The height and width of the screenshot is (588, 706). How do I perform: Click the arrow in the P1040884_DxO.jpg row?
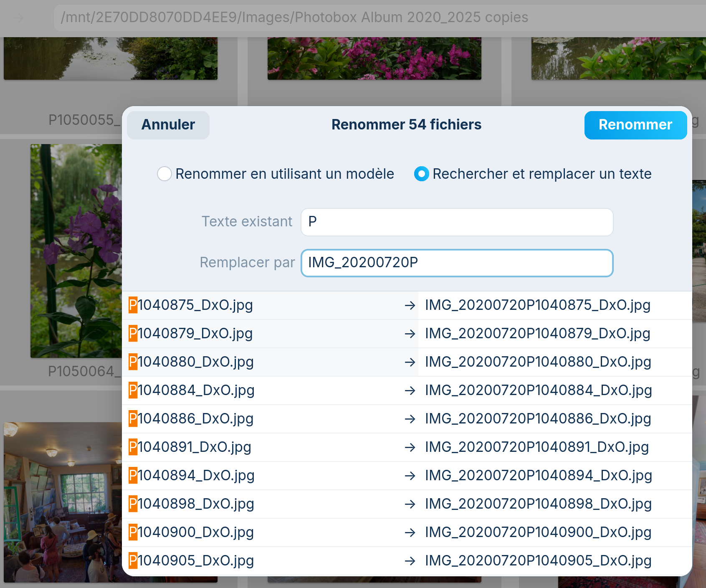click(x=410, y=391)
